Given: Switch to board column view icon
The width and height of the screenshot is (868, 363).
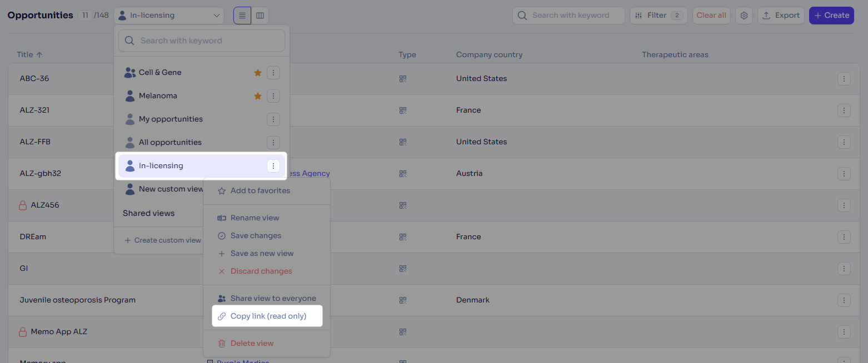Looking at the screenshot, I should (x=260, y=16).
